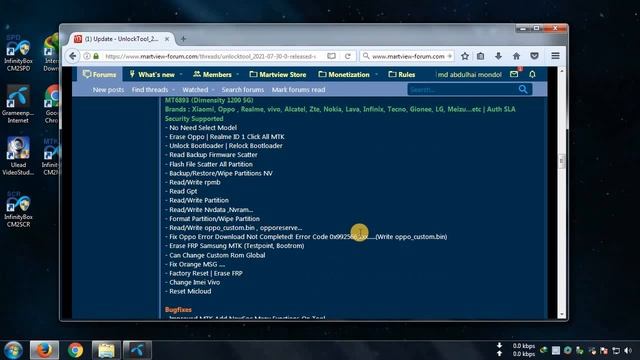Click 'Can Change Custom Rom Global' text
The height and width of the screenshot is (360, 640).
click(x=217, y=255)
